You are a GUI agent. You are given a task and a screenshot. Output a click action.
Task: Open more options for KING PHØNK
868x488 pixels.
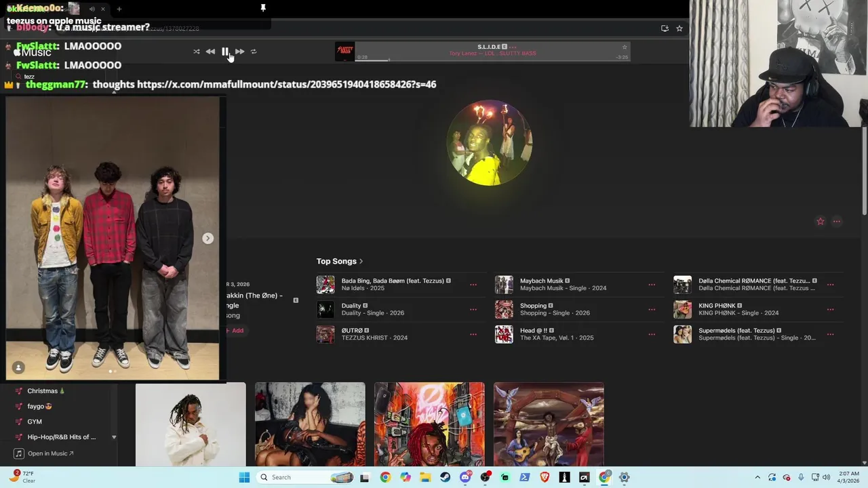830,310
